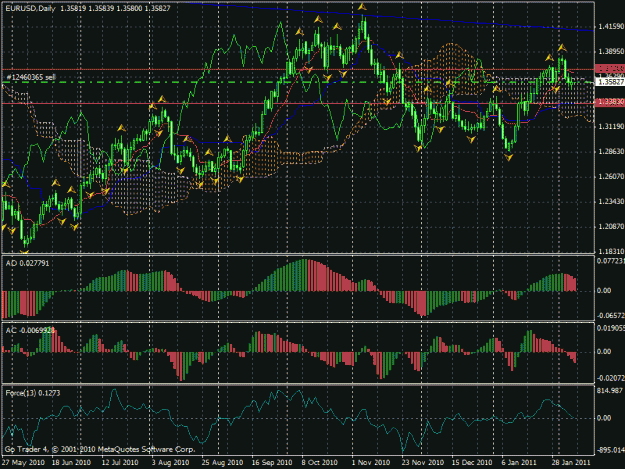
Task: Click the 1.38950 price axis label
Action: (x=611, y=52)
